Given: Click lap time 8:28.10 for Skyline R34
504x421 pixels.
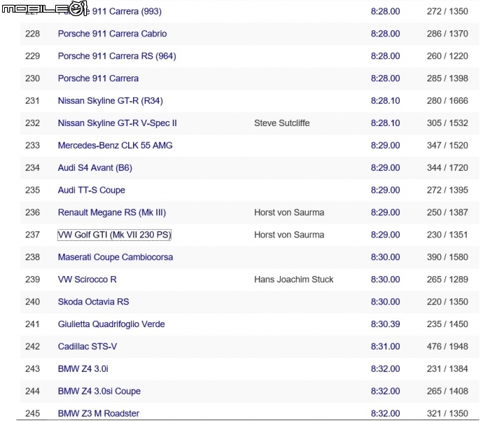Looking at the screenshot, I should pyautogui.click(x=386, y=101).
